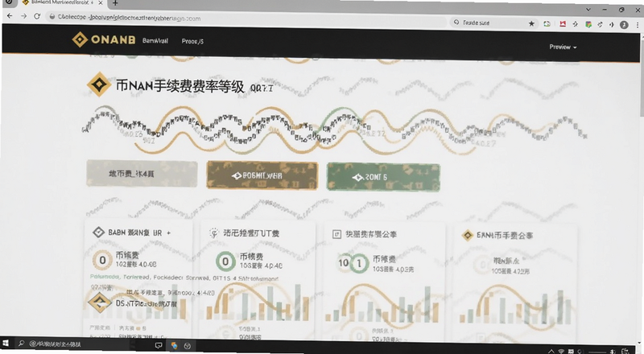Click the green ZONT 6 button
This screenshot has width=644, height=354.
point(383,177)
